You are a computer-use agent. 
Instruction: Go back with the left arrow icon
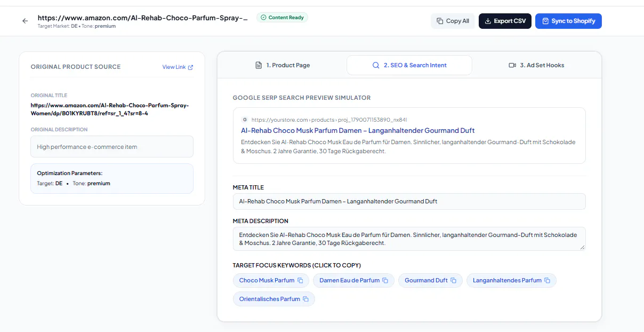[25, 21]
